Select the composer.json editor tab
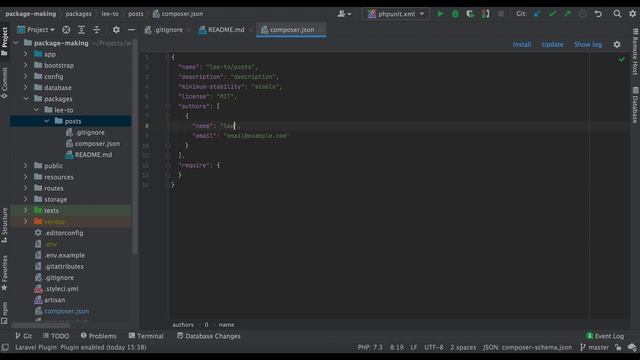 (x=291, y=30)
